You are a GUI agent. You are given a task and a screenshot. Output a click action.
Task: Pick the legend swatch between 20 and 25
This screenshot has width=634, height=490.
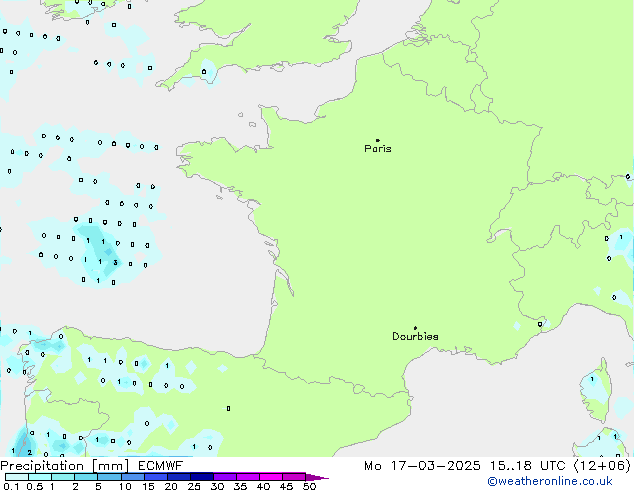179,477
